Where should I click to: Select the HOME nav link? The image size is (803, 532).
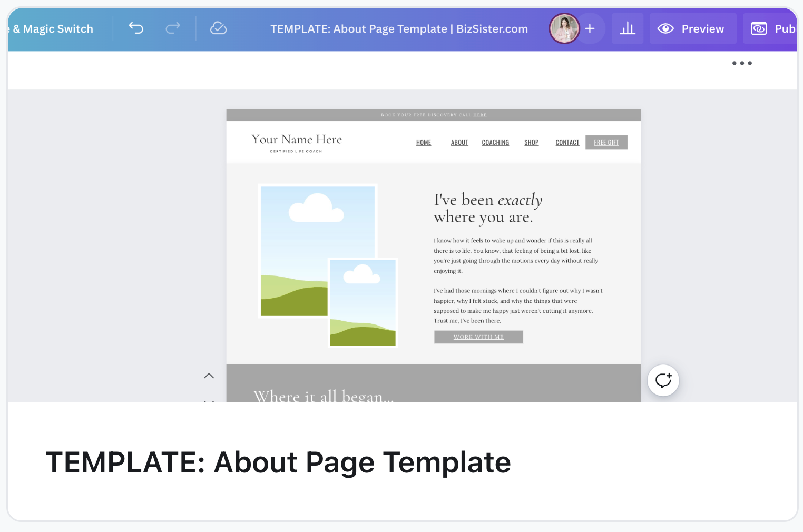pos(424,143)
